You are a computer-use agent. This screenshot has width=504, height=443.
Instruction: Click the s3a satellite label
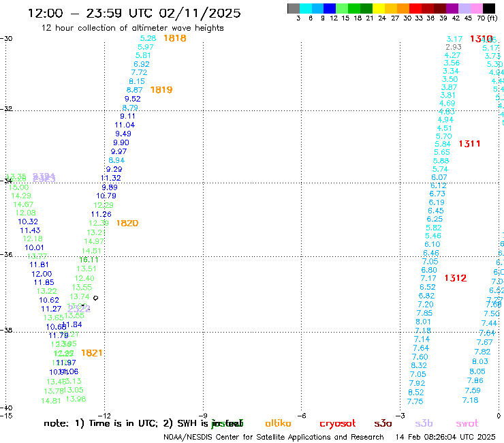pyautogui.click(x=383, y=423)
